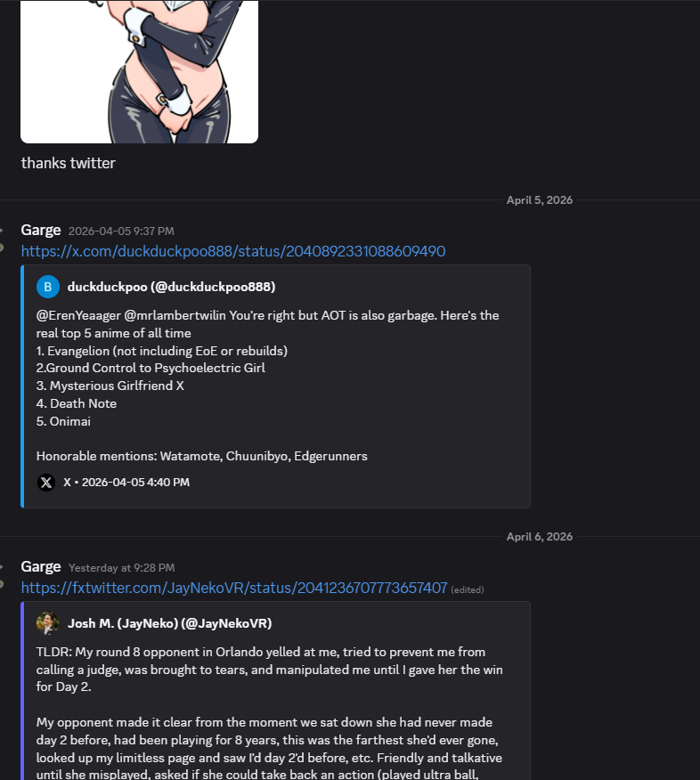Click Josh M. (JayNeko) embed author name

point(169,623)
